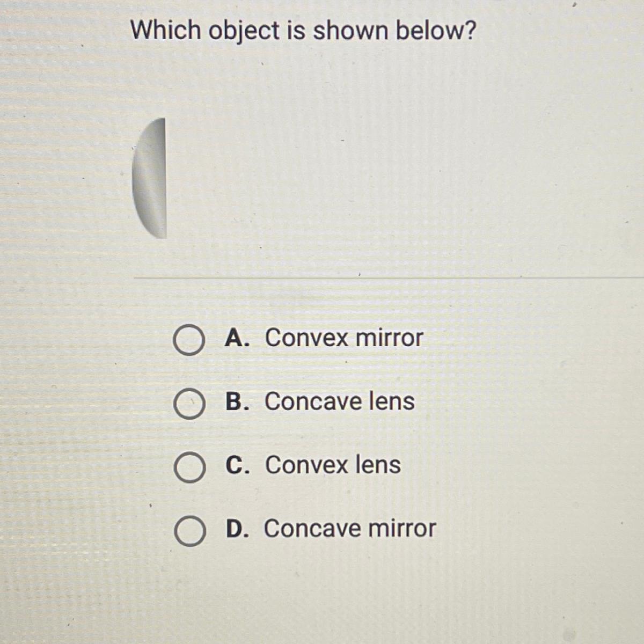Click the horizontal divider line above answers
Screen dimensions: 644x644
389,278
